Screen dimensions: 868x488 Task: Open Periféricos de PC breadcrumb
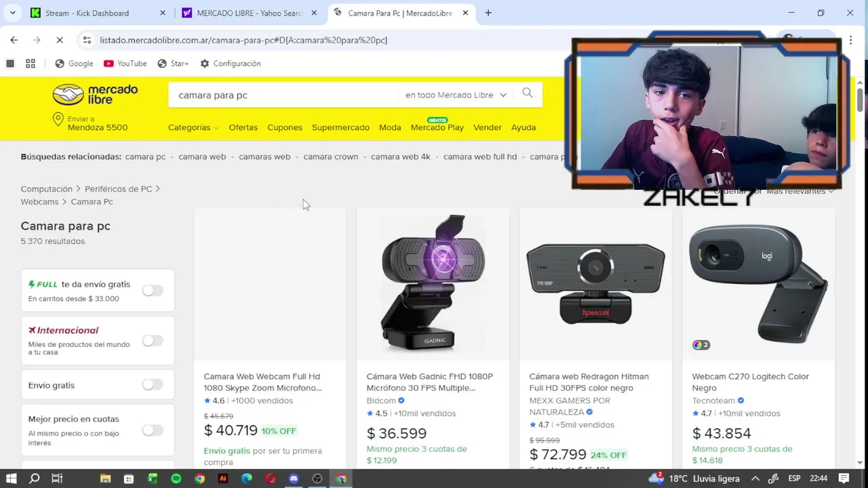tap(118, 189)
